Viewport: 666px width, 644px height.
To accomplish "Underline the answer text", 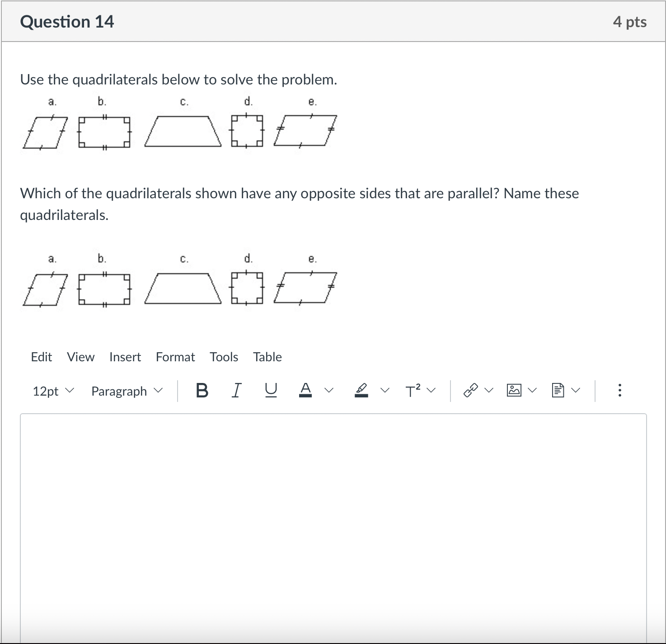I will click(x=270, y=391).
